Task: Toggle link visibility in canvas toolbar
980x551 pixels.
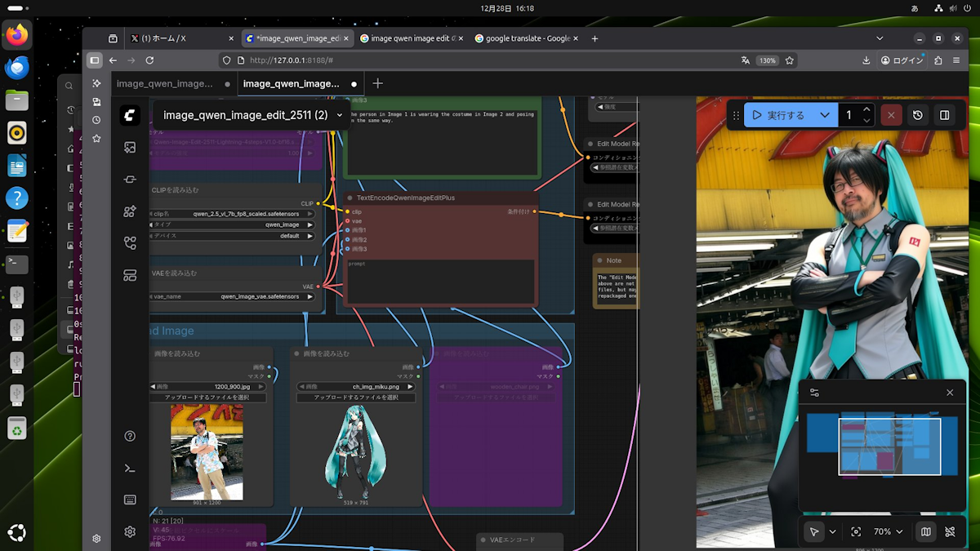Action: click(950, 531)
